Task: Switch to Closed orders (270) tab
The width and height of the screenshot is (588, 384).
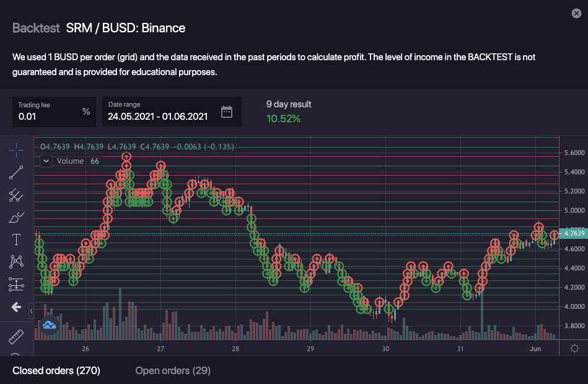Action: pos(56,371)
